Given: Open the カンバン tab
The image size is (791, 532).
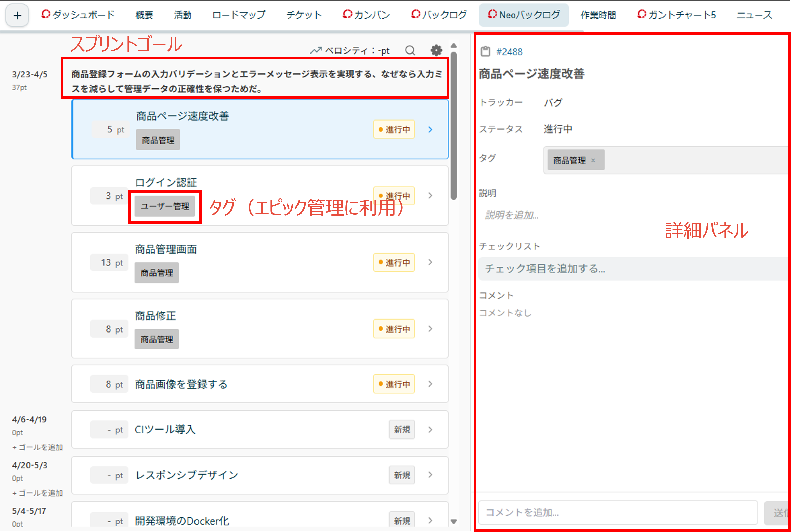Looking at the screenshot, I should [366, 15].
